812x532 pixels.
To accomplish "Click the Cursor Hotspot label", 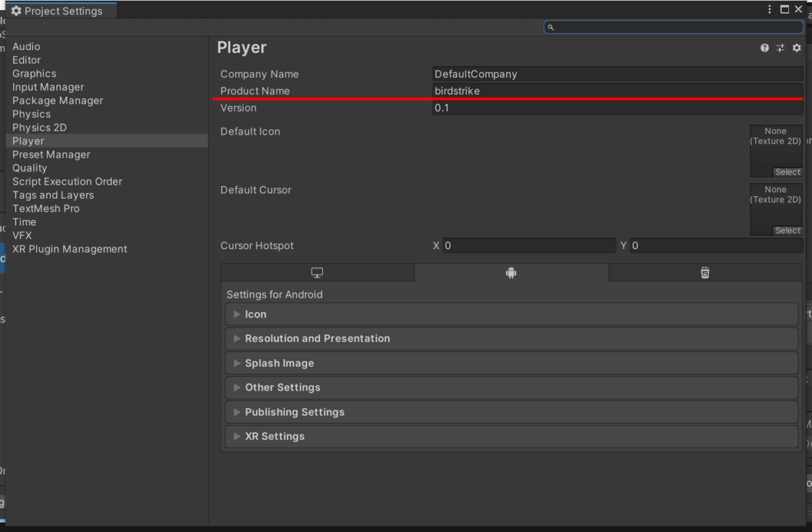I will pos(257,246).
